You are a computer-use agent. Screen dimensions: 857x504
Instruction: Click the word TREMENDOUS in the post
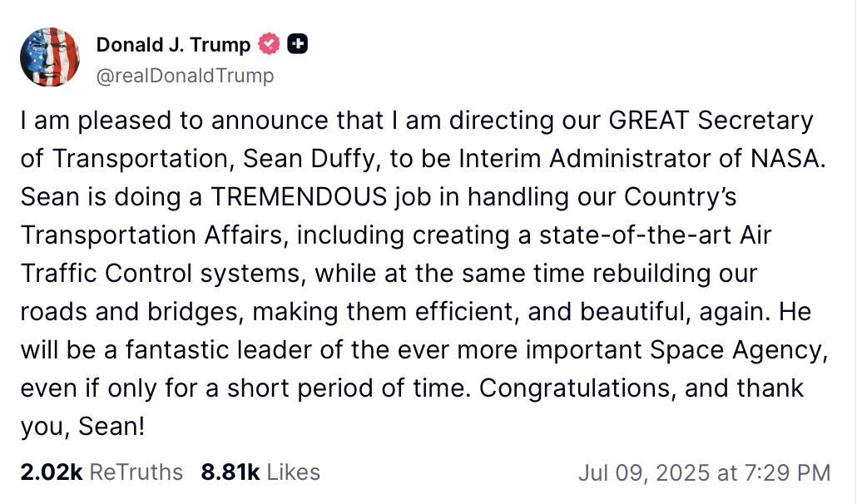coord(299,196)
